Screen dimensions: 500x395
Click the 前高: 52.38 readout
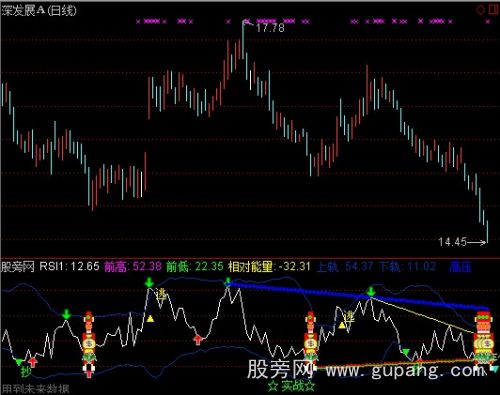(x=133, y=266)
